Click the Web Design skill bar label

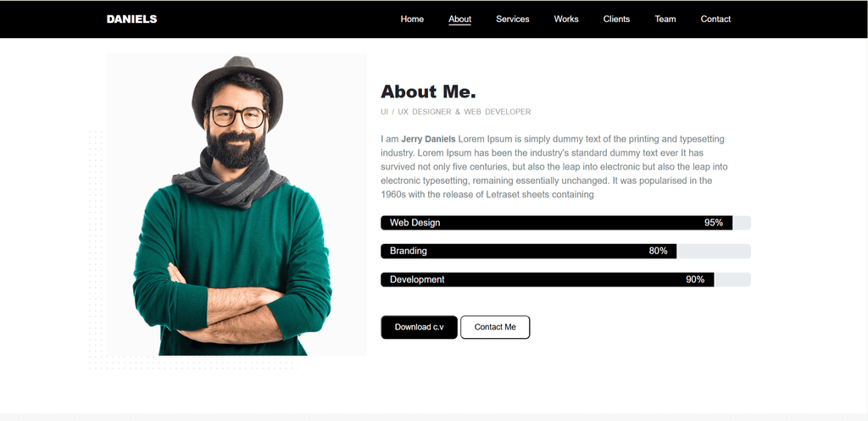(415, 223)
